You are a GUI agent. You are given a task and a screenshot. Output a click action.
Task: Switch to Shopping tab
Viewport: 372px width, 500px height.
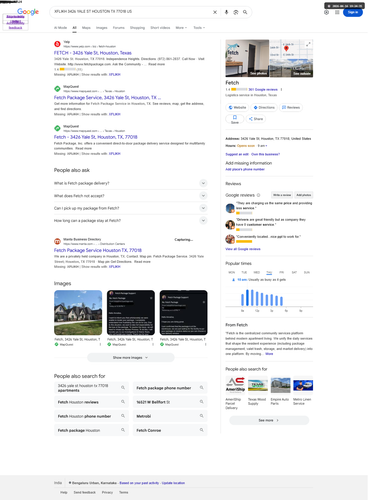point(137,28)
